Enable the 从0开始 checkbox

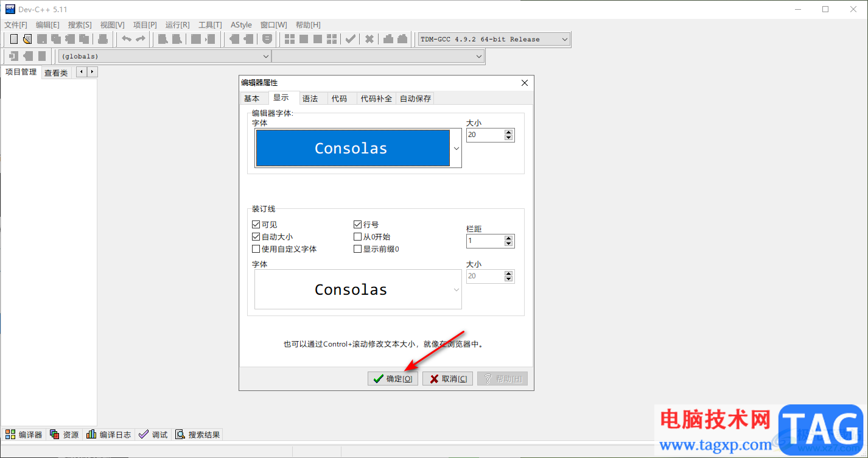click(x=358, y=237)
